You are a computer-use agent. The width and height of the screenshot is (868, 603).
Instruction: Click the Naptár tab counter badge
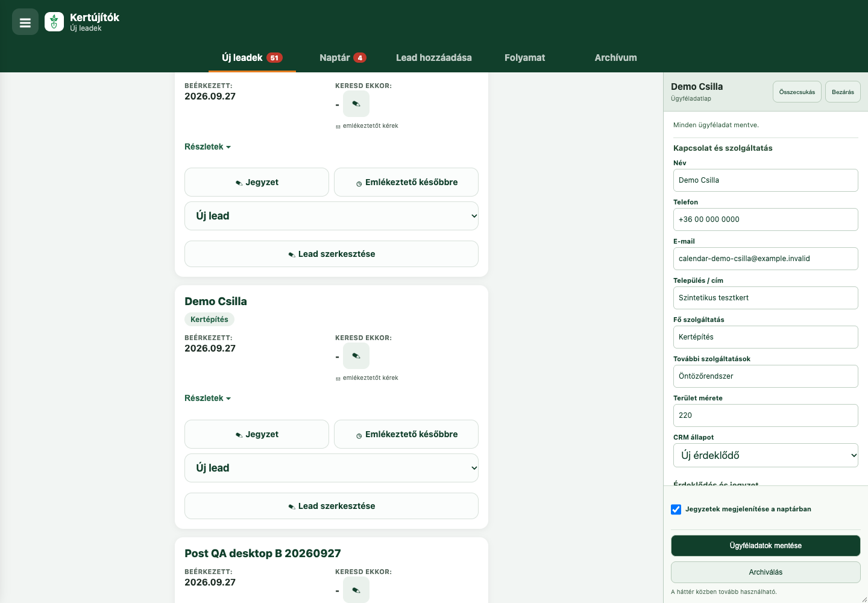tap(360, 58)
